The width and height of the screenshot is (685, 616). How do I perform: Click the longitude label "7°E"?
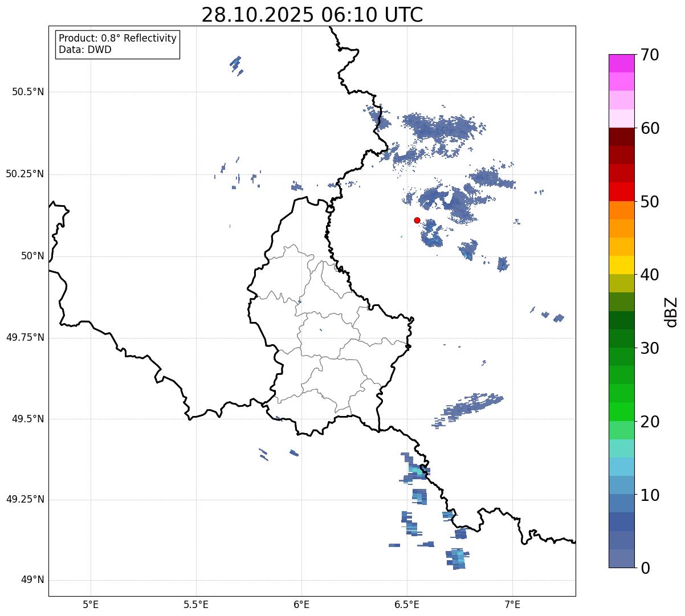[x=512, y=604]
